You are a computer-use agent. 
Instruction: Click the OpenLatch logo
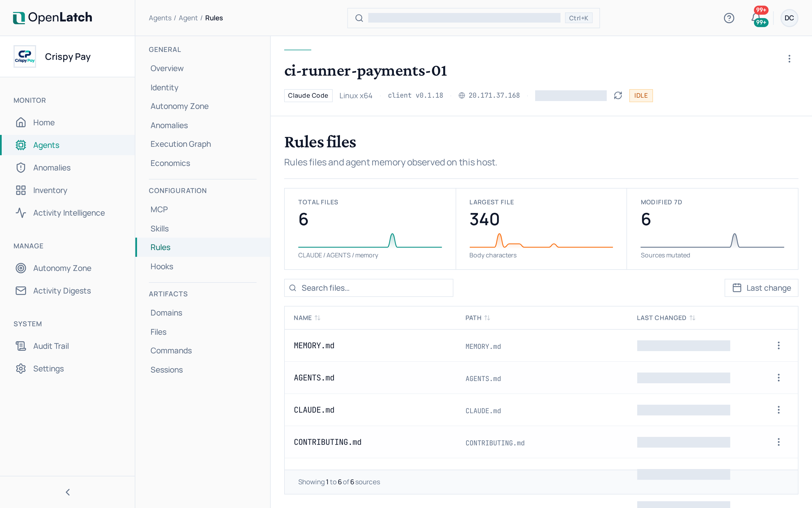[52, 18]
